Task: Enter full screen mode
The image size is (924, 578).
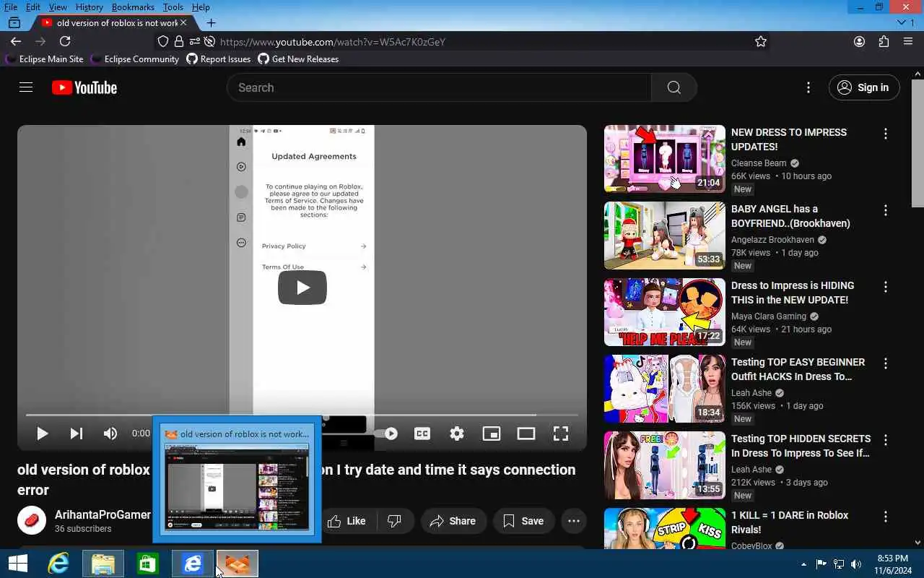Action: 561,433
